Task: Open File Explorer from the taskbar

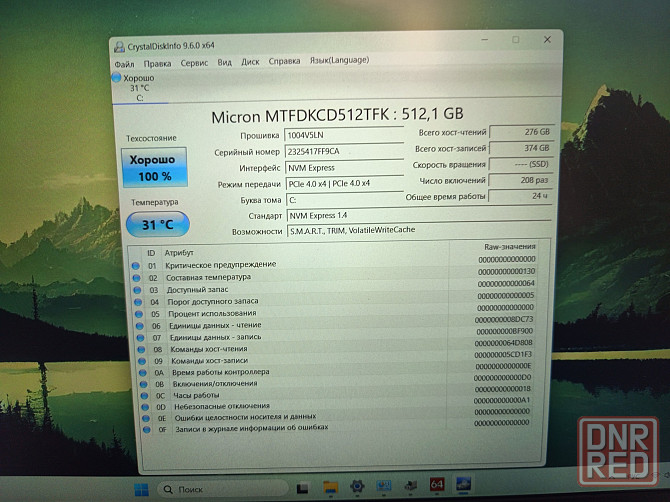Action: [x=330, y=487]
